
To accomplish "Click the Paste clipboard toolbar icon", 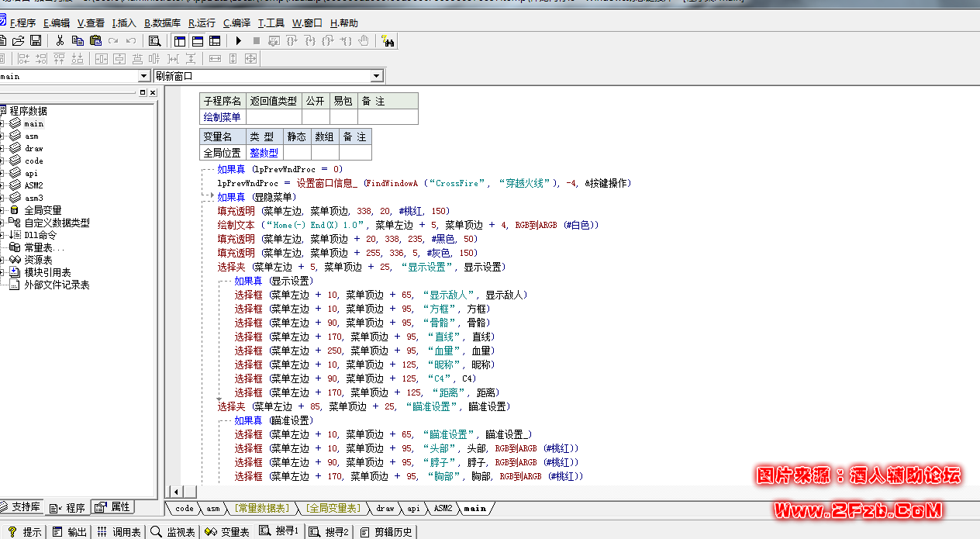I will pos(95,41).
